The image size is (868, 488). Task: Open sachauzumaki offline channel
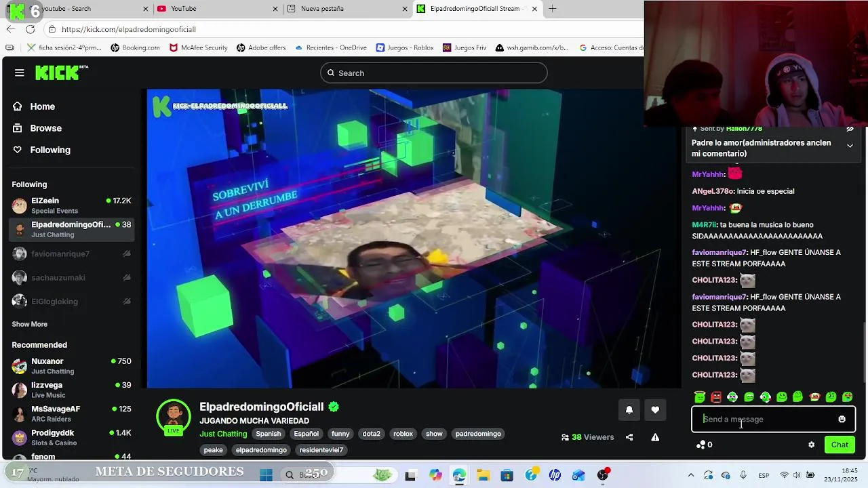(x=72, y=277)
